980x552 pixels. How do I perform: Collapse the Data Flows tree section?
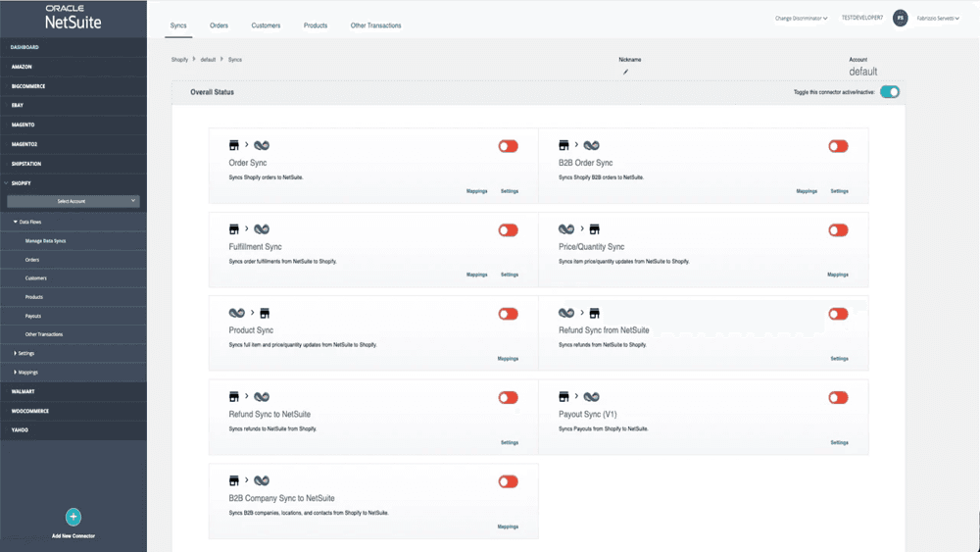tap(26, 222)
